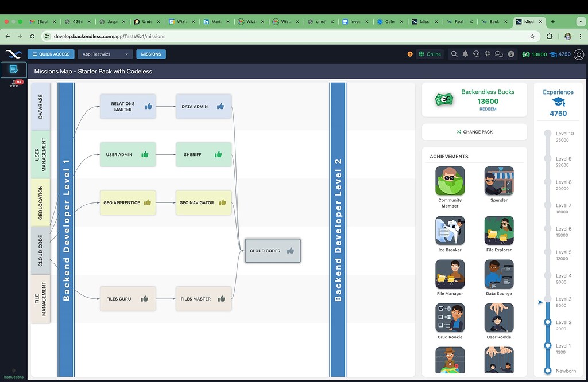Screen dimensions: 588x382
Task: Click the Backendless logo
Action: (x=14, y=54)
